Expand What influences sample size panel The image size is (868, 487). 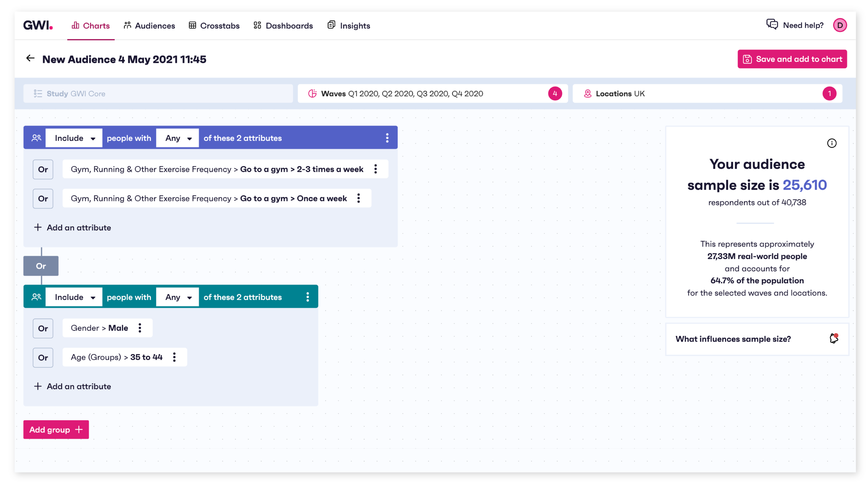(757, 339)
